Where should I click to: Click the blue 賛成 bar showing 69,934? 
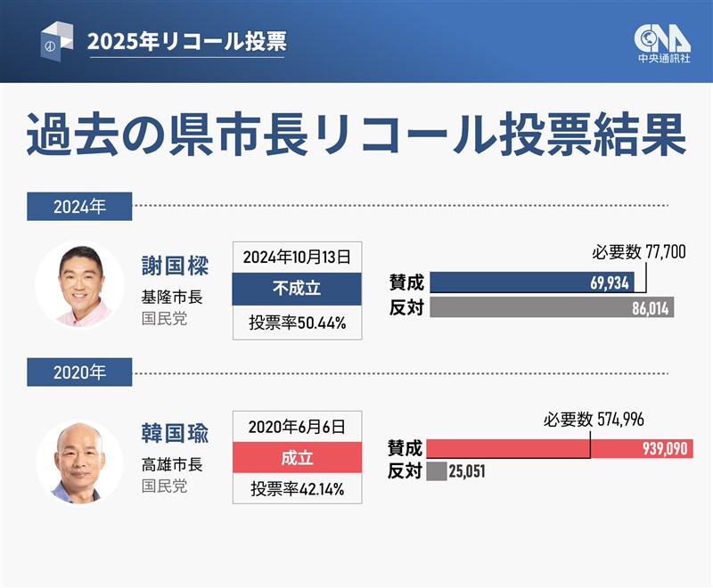(531, 283)
